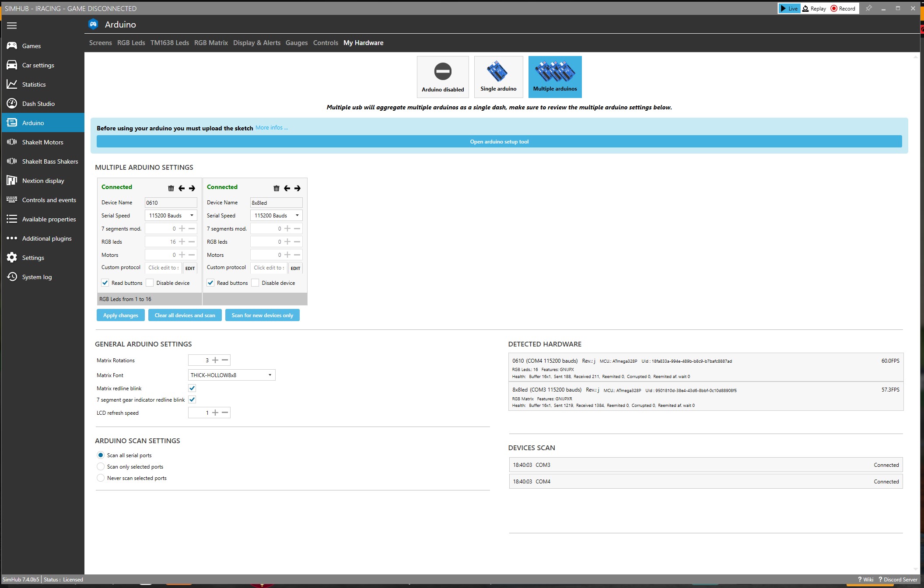Select Multiple arduinos mode
This screenshot has height=588, width=924.
[555, 77]
